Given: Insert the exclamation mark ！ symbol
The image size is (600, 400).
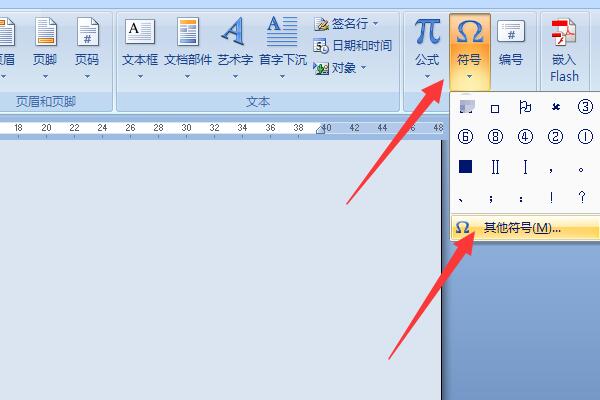Looking at the screenshot, I should [551, 198].
